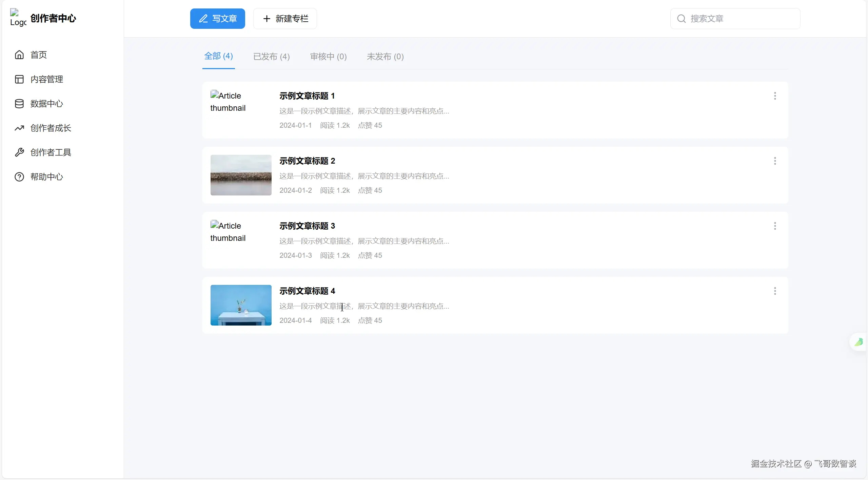Expand the three-dot menu of 示例文章标题 2
The image size is (868, 480).
[775, 161]
